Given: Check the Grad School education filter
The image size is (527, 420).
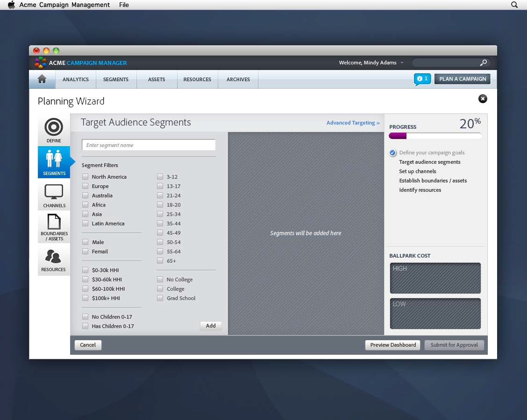Looking at the screenshot, I should point(160,298).
